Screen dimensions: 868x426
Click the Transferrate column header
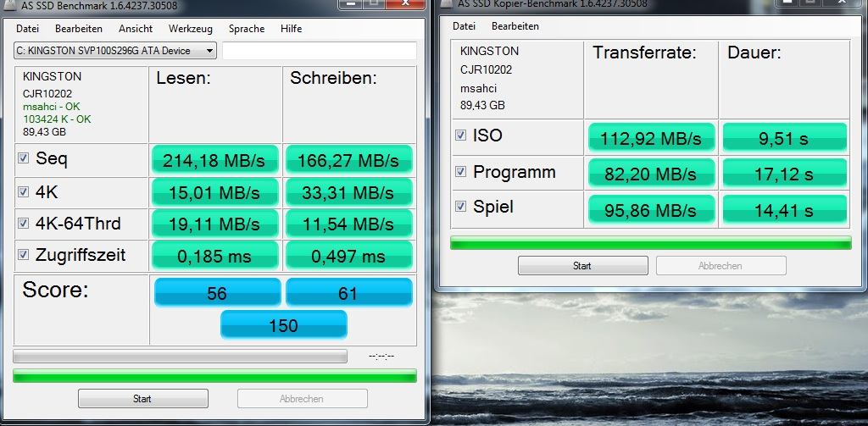[644, 53]
